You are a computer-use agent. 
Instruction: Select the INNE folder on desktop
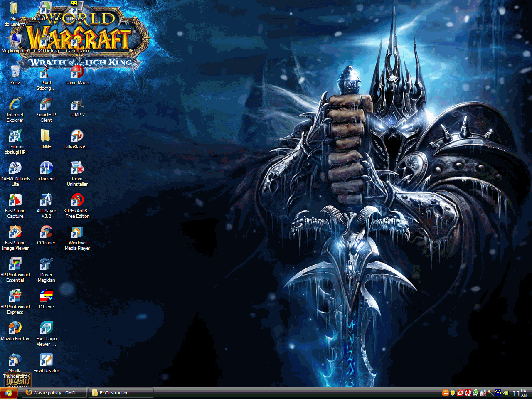(x=46, y=136)
